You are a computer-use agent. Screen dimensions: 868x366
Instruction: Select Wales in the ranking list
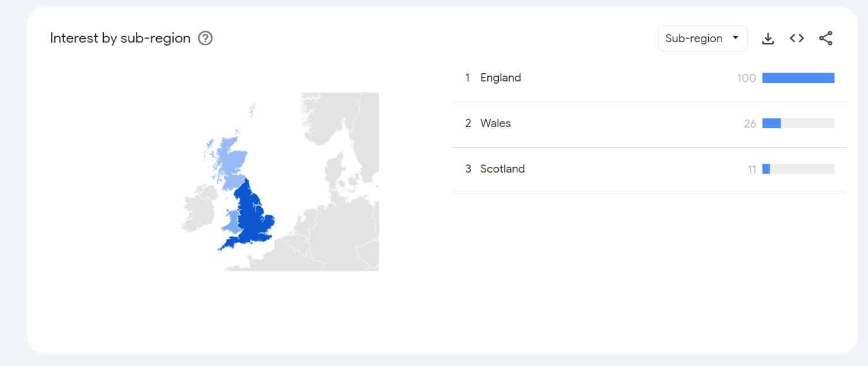click(x=495, y=124)
